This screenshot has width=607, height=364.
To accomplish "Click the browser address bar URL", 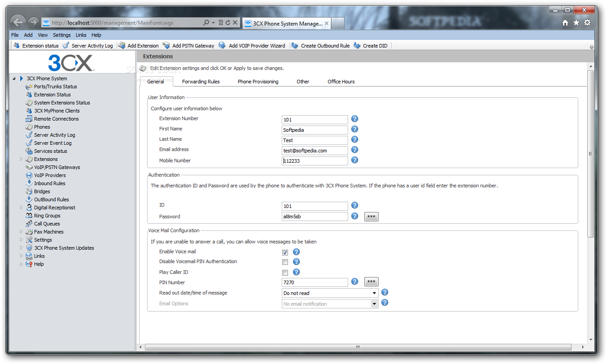I will (x=113, y=23).
